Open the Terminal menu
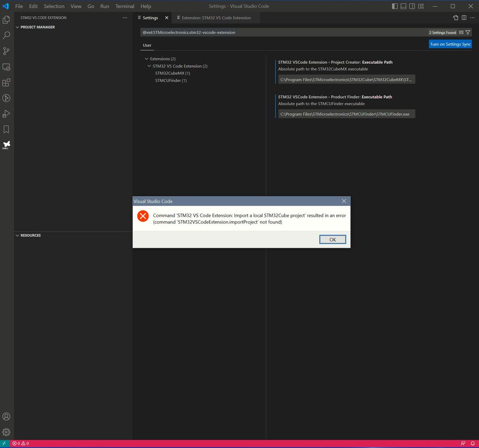The height and width of the screenshot is (448, 479). [x=125, y=6]
